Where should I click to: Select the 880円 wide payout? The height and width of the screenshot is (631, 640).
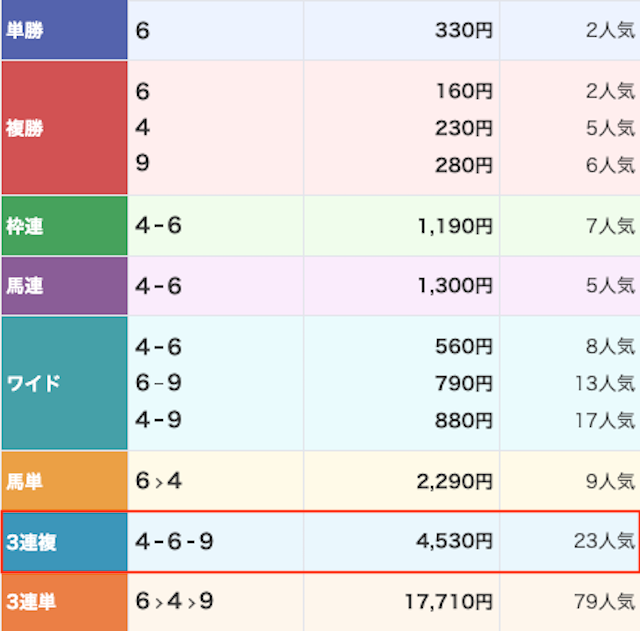[464, 420]
